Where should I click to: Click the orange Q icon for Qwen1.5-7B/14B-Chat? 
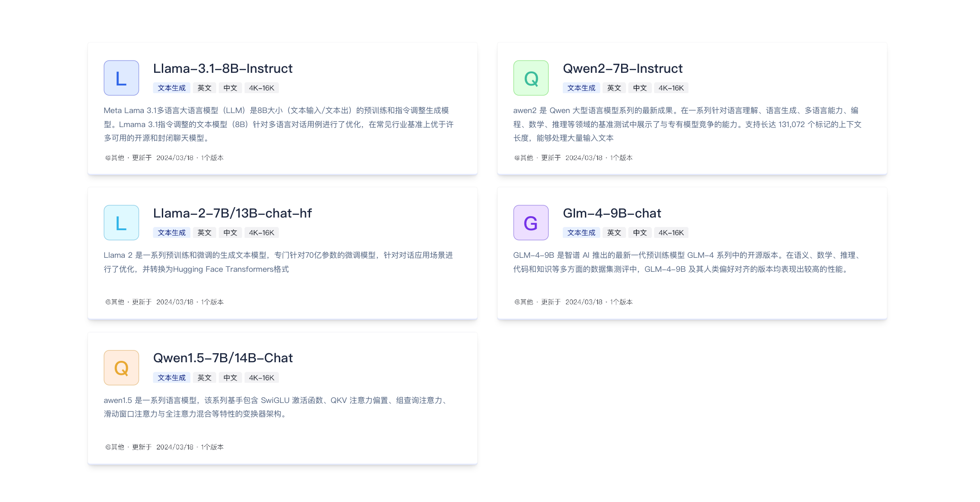(x=121, y=368)
